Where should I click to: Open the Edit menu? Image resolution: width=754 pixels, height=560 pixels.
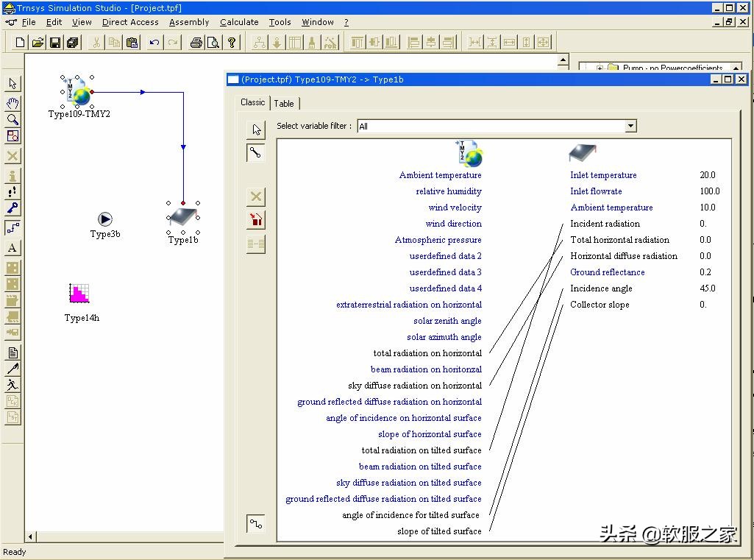pos(54,22)
